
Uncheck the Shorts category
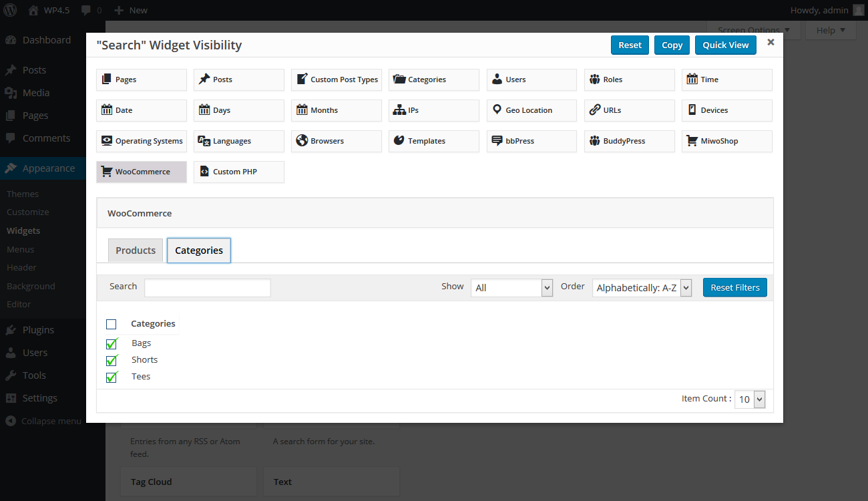112,360
